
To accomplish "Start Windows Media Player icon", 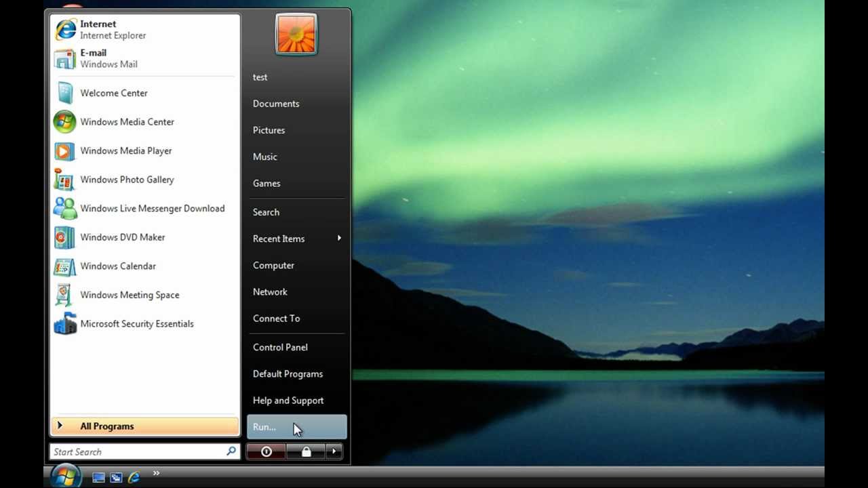I will pyautogui.click(x=65, y=150).
